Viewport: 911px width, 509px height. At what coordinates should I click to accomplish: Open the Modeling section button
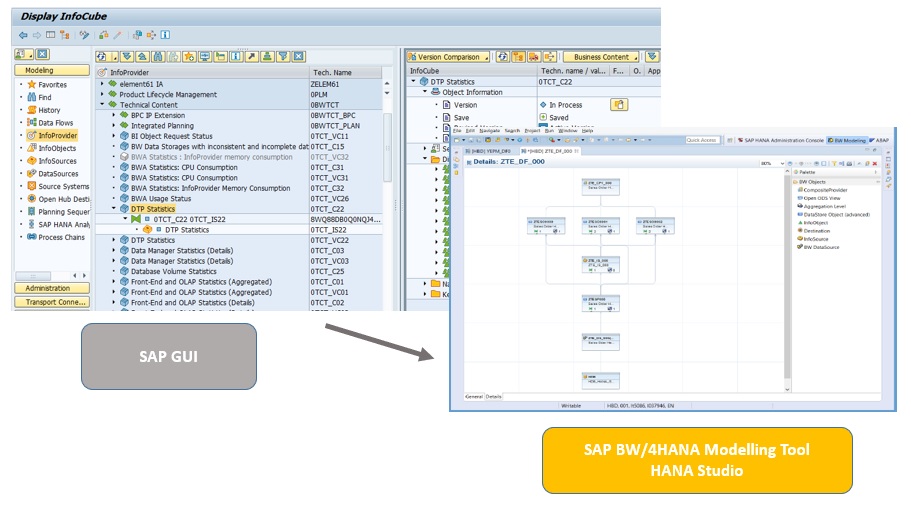point(52,70)
